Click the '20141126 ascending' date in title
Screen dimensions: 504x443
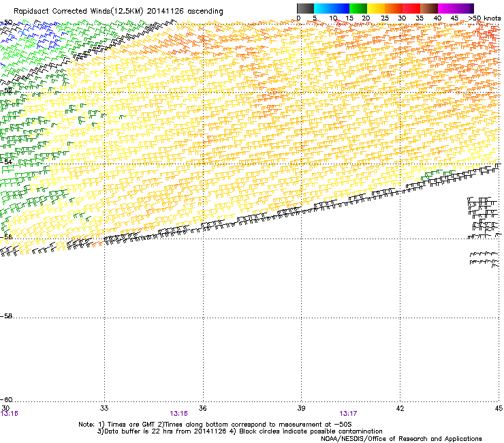tap(185, 12)
